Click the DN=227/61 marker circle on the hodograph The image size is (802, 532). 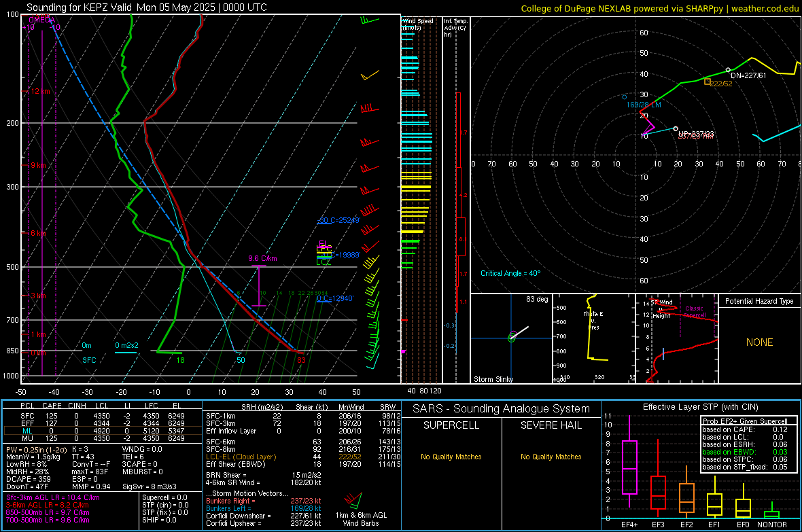click(729, 70)
